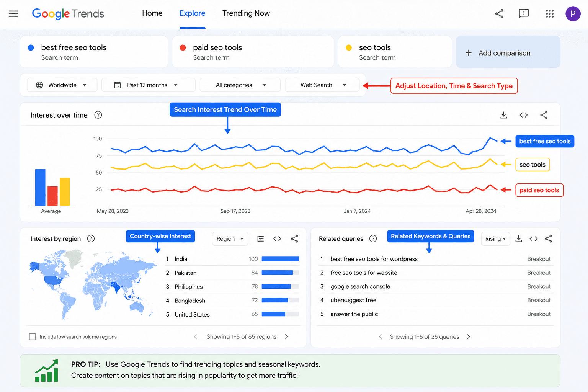Embed the Interest by region widget
This screenshot has height=392, width=588.
[277, 239]
